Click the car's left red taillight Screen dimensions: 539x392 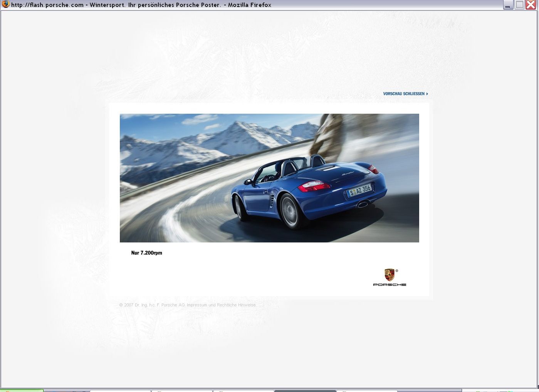pyautogui.click(x=314, y=186)
